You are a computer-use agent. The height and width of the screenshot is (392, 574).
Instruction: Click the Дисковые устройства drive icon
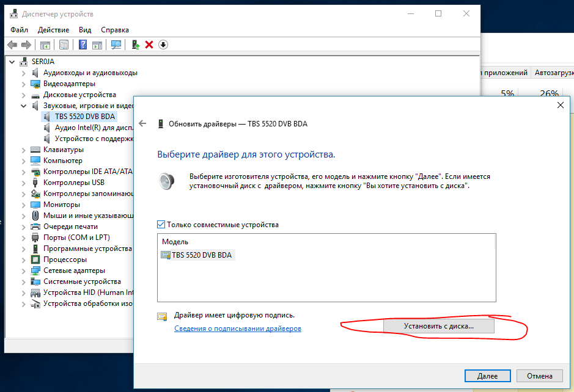tap(35, 95)
